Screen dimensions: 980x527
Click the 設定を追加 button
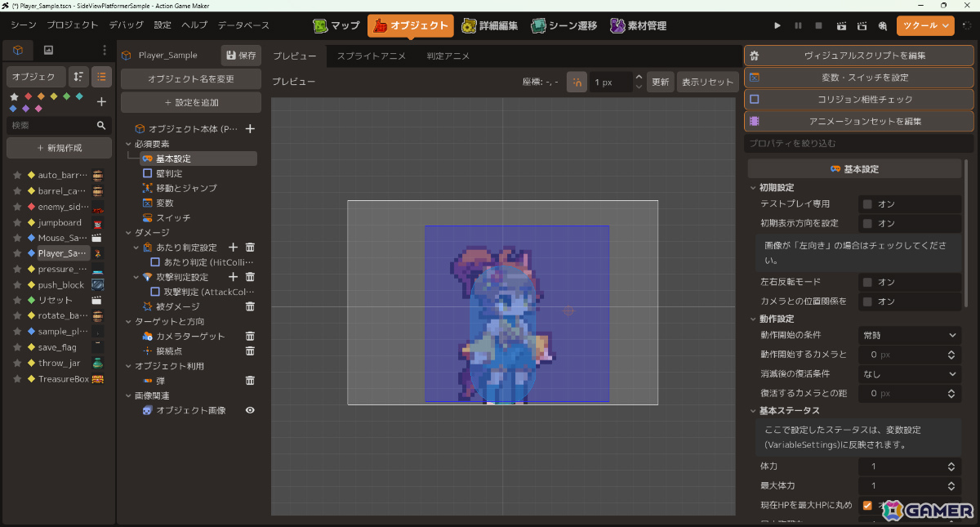tap(191, 102)
